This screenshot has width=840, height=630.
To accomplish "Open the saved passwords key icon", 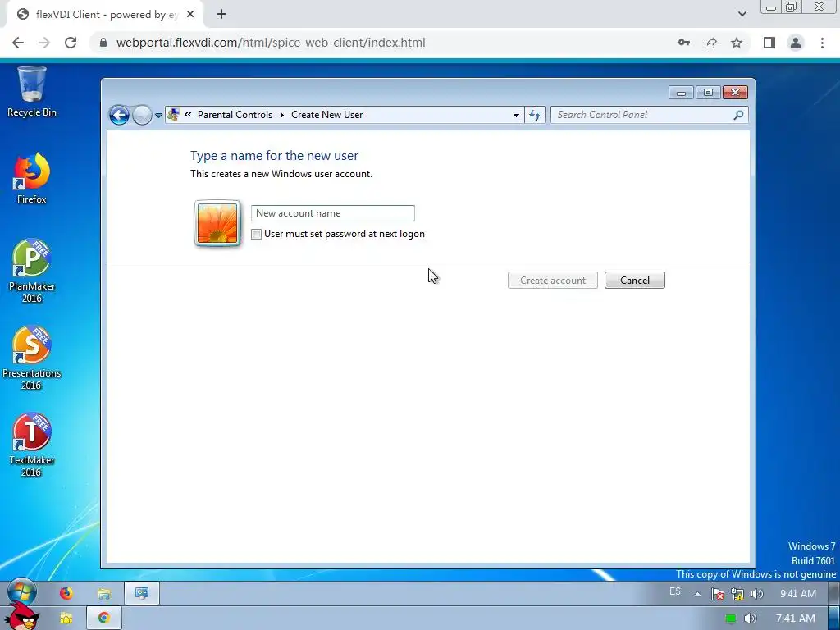I will tap(683, 43).
